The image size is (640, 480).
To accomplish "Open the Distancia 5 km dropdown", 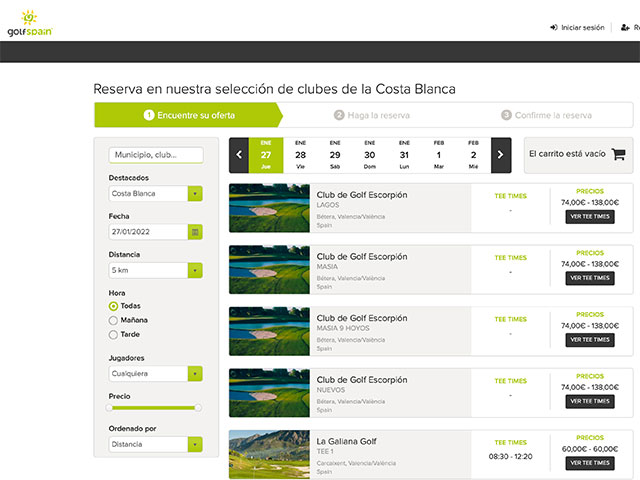I will click(156, 270).
